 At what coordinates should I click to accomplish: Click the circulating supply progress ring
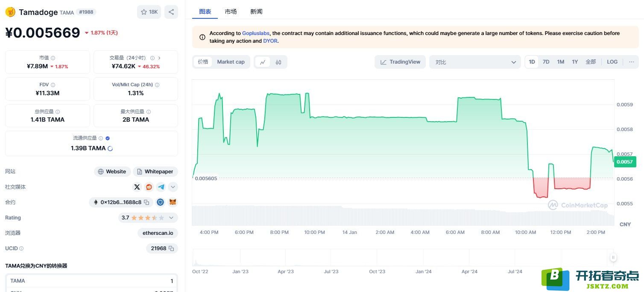pyautogui.click(x=110, y=149)
